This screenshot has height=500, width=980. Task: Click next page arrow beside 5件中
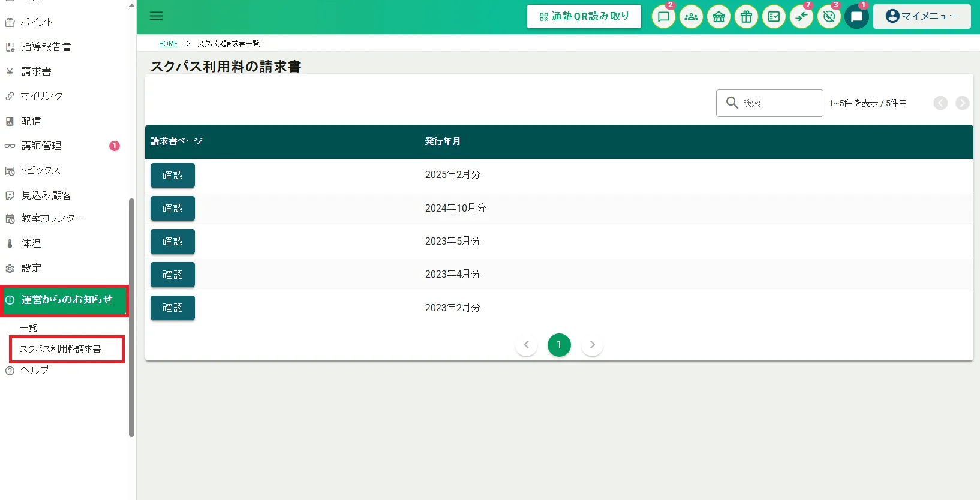click(x=963, y=103)
